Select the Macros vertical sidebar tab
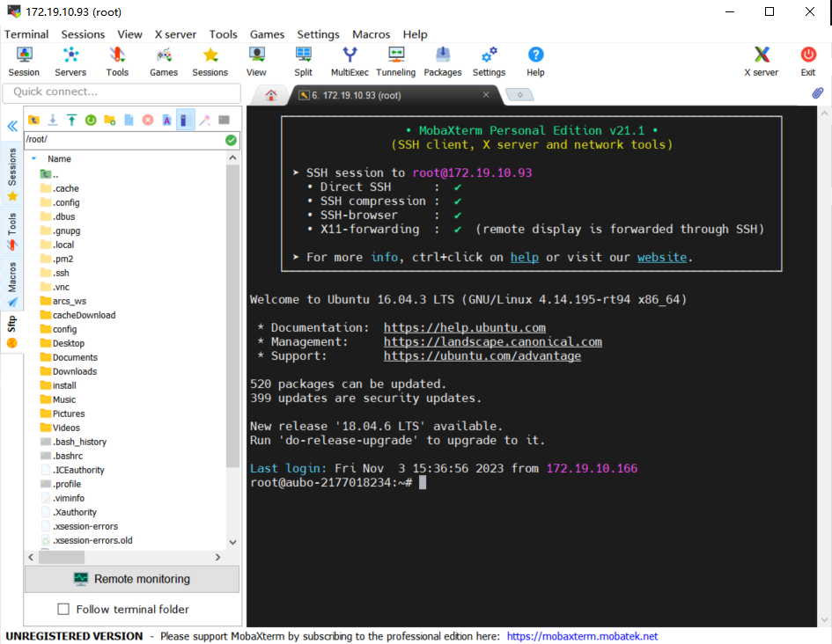832x644 pixels. [x=12, y=283]
